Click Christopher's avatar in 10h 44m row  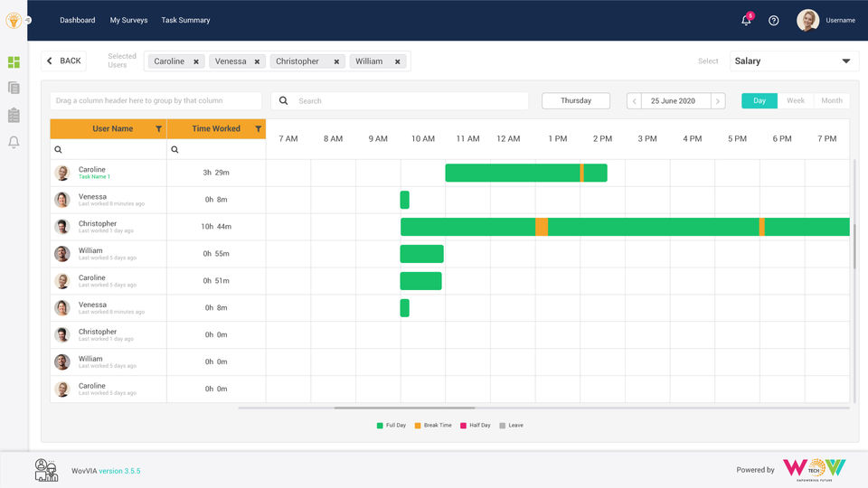[x=62, y=227]
